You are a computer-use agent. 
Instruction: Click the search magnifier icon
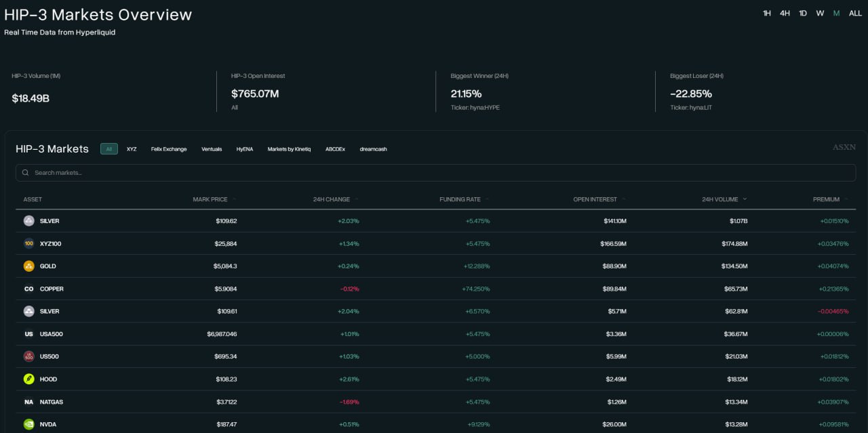(26, 173)
